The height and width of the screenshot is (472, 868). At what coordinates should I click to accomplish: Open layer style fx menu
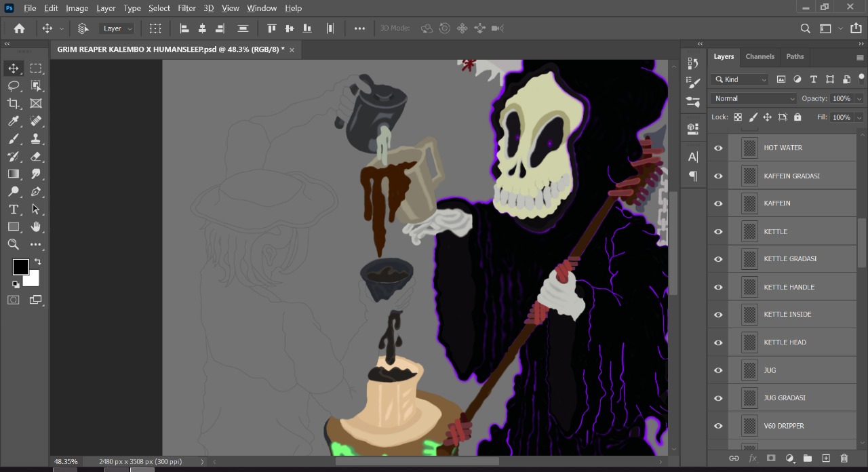[752, 458]
